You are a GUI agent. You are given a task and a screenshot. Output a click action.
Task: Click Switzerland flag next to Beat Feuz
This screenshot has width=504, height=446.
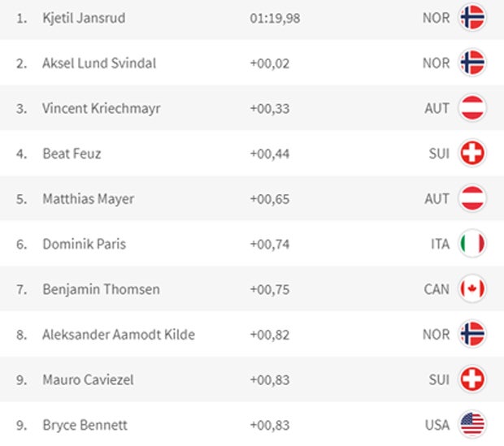coord(471,153)
